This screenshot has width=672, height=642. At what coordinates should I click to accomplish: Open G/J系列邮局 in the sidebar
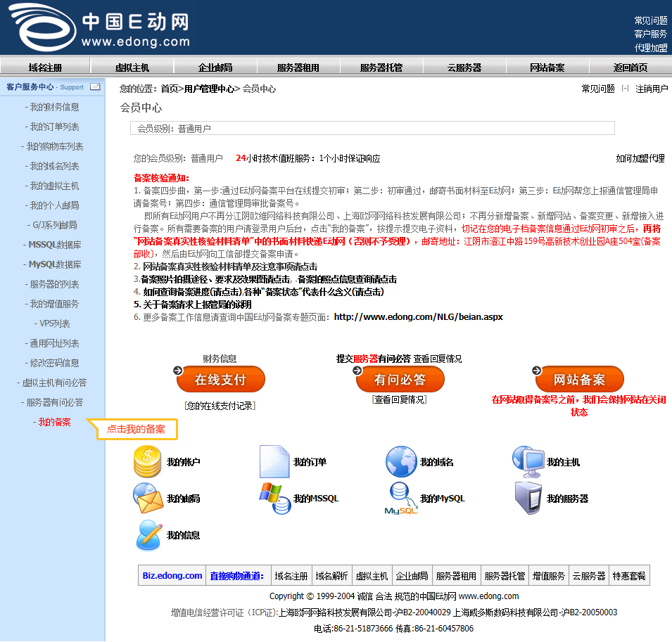(x=55, y=225)
